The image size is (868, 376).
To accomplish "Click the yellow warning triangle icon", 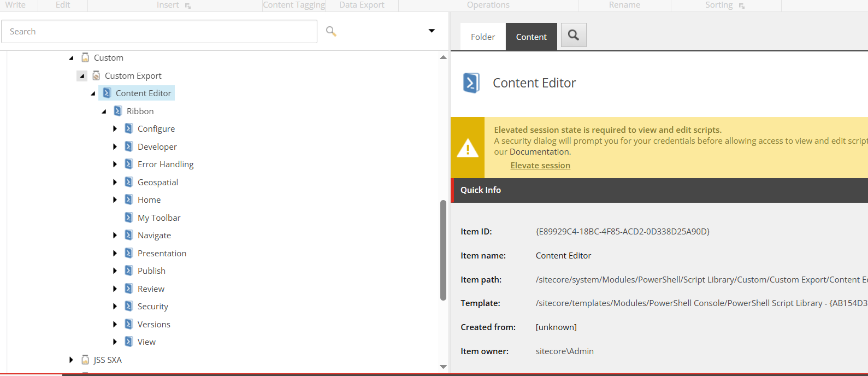I will tap(468, 148).
